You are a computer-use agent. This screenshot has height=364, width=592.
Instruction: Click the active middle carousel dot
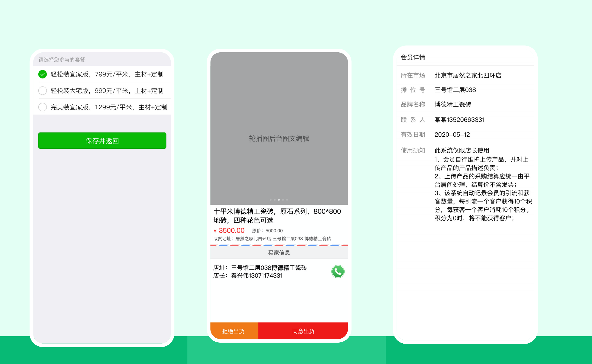click(279, 200)
